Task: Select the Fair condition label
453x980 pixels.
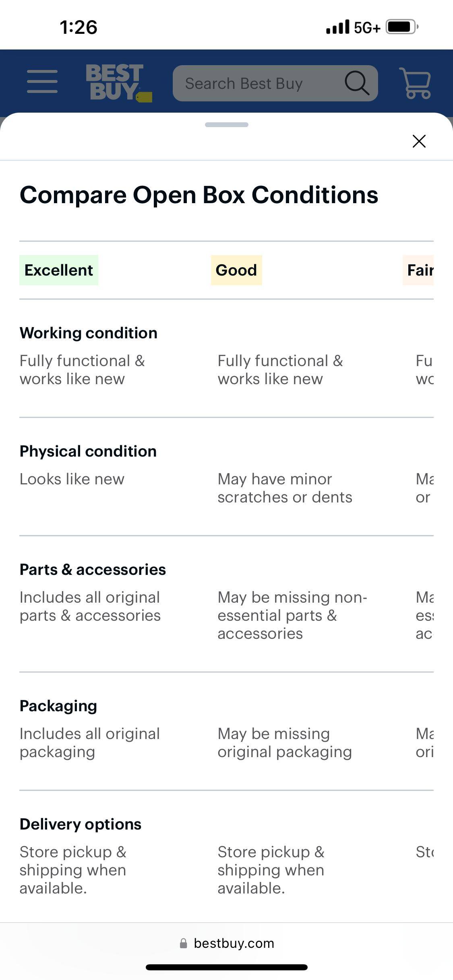Action: (419, 270)
